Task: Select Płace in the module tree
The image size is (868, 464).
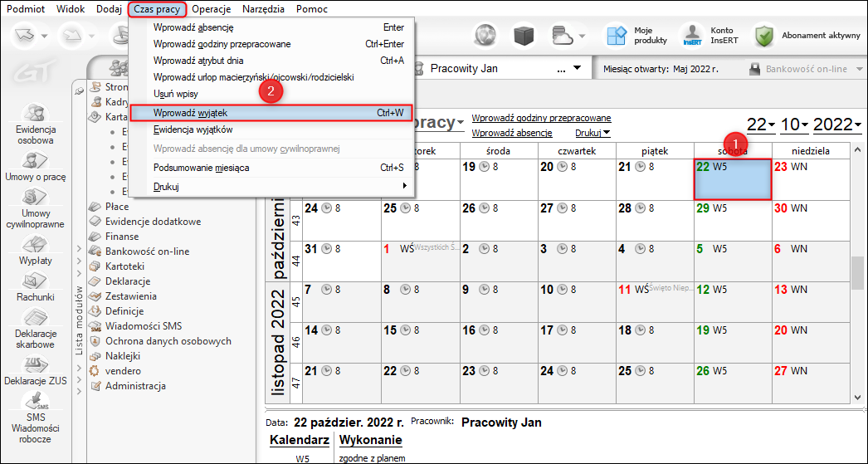Action: coord(117,207)
